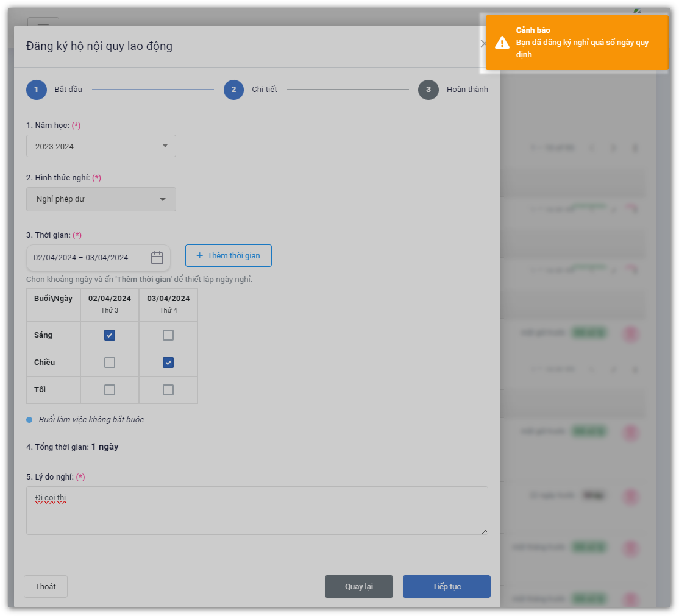Uncheck Sáng checkbox for 02/04/2024
Image resolution: width=679 pixels, height=616 pixels.
point(110,335)
